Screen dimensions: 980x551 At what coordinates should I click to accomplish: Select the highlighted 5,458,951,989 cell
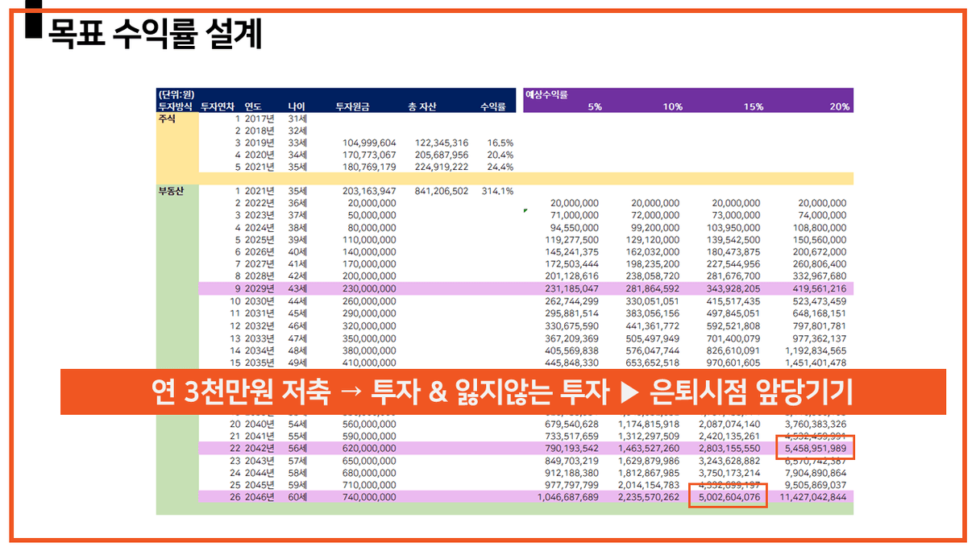point(814,447)
